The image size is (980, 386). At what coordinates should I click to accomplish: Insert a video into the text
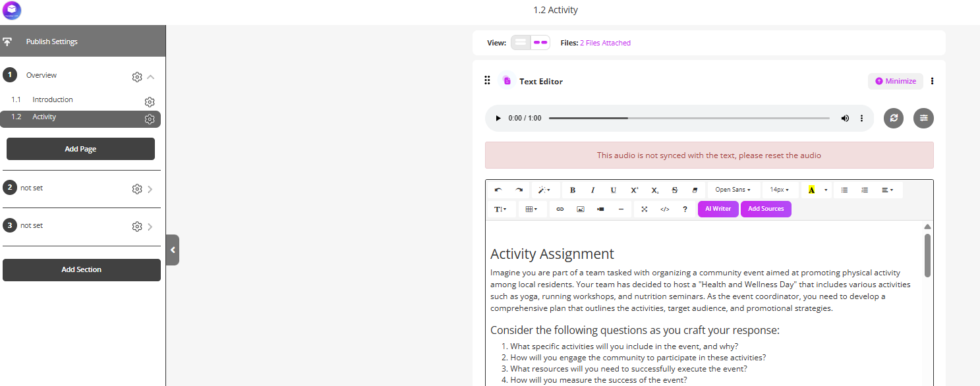(600, 209)
